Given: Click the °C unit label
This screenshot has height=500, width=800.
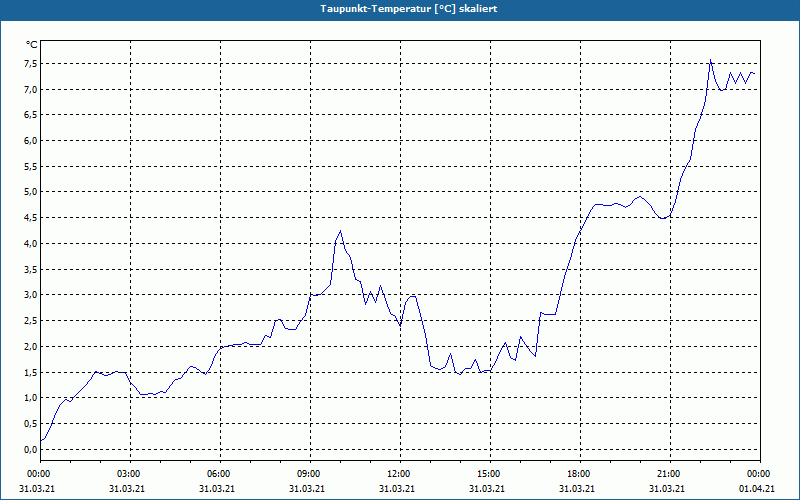Looking at the screenshot, I should coord(32,45).
